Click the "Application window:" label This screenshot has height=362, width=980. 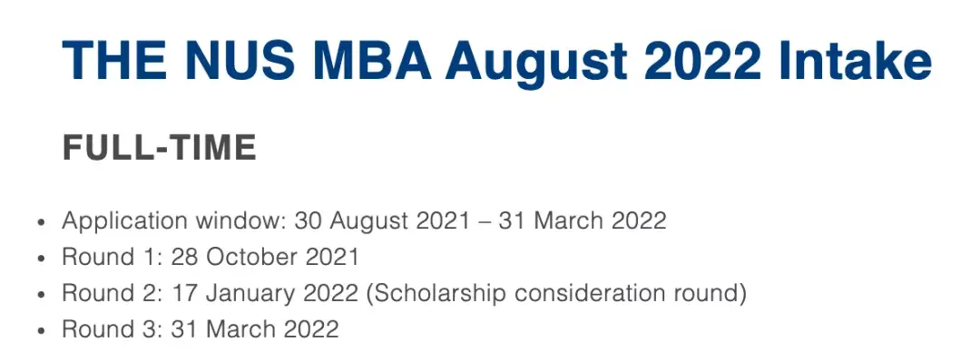pyautogui.click(x=174, y=222)
